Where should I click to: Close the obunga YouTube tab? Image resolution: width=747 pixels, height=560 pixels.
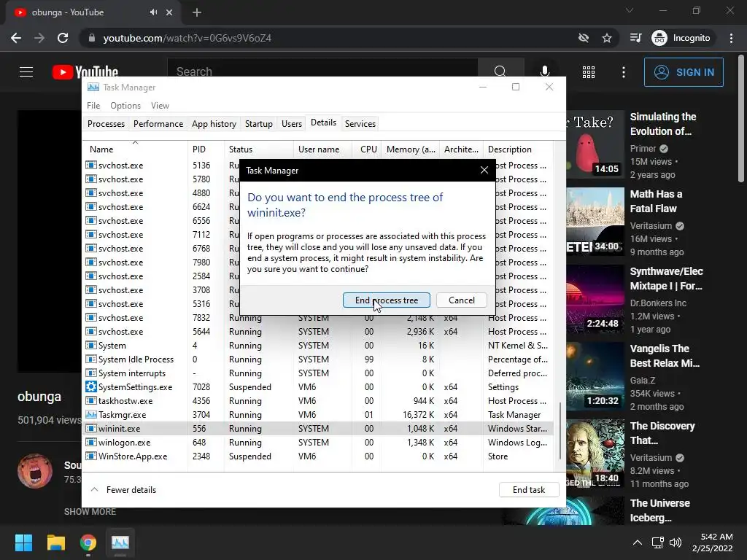point(169,12)
